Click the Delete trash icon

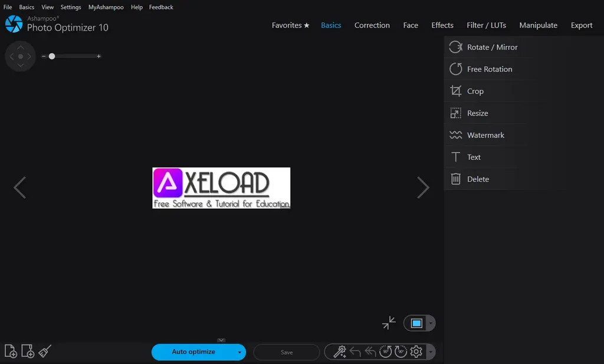click(x=456, y=179)
